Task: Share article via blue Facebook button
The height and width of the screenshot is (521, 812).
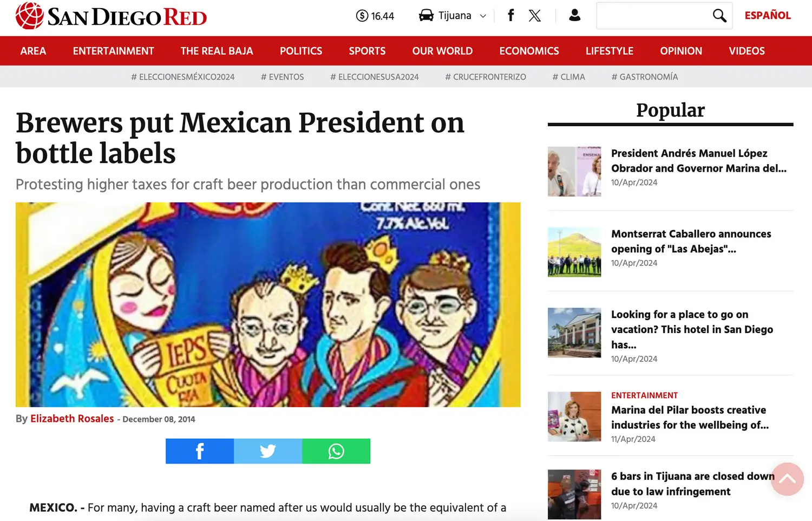Action: [200, 451]
